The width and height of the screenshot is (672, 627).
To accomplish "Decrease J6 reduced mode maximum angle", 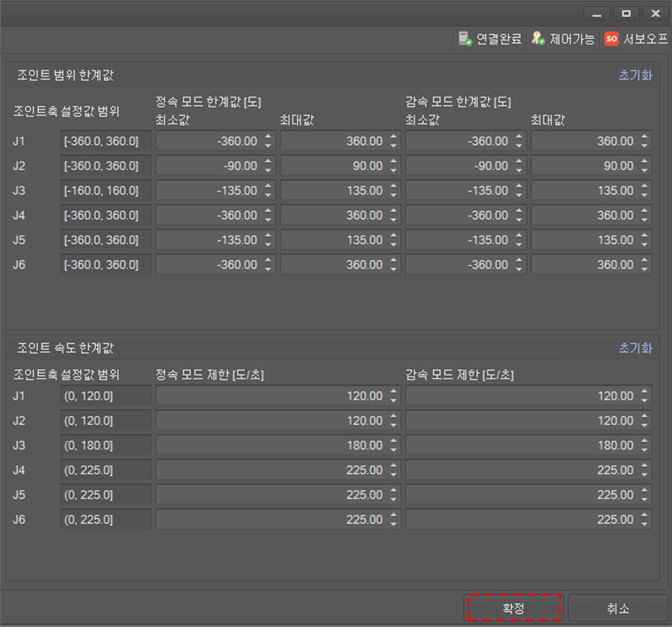I will [644, 269].
